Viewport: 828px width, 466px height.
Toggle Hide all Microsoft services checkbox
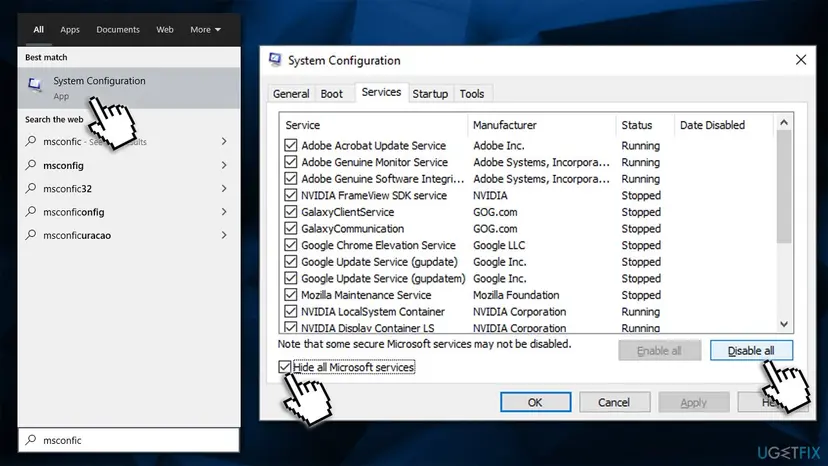tap(285, 367)
